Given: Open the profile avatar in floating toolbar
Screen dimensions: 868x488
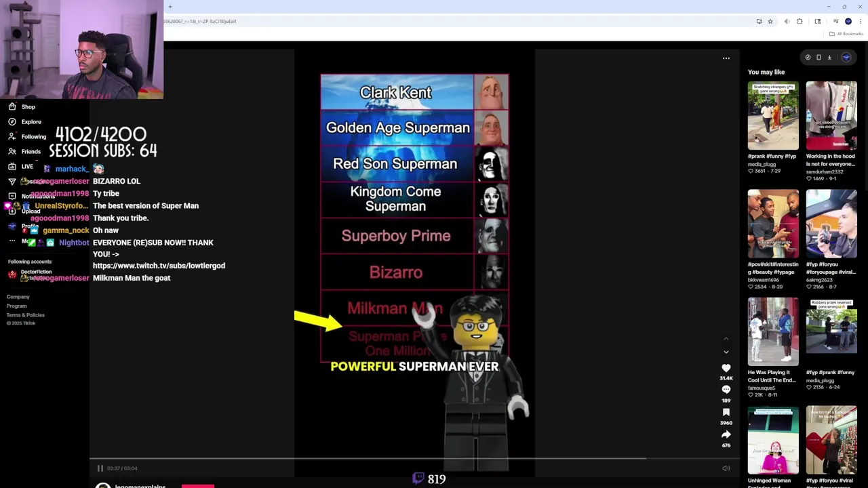Looking at the screenshot, I should (x=846, y=58).
